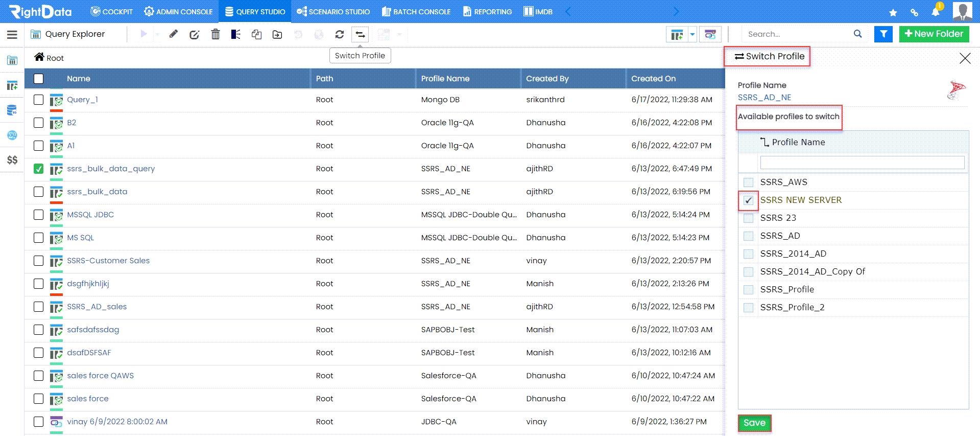Click the refresh icon in toolbar
The height and width of the screenshot is (436, 980).
click(x=339, y=34)
